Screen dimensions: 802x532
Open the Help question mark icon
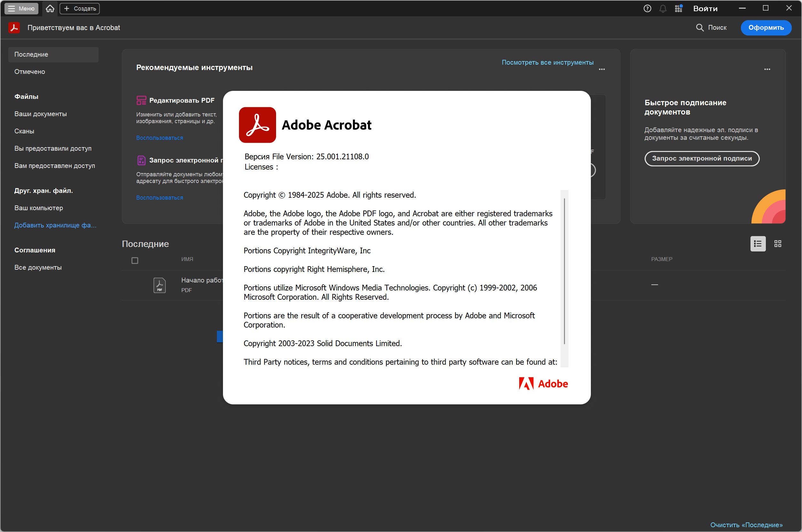(647, 9)
